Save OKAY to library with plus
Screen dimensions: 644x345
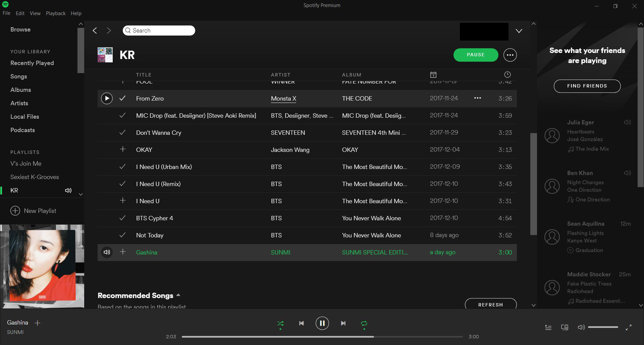(123, 149)
